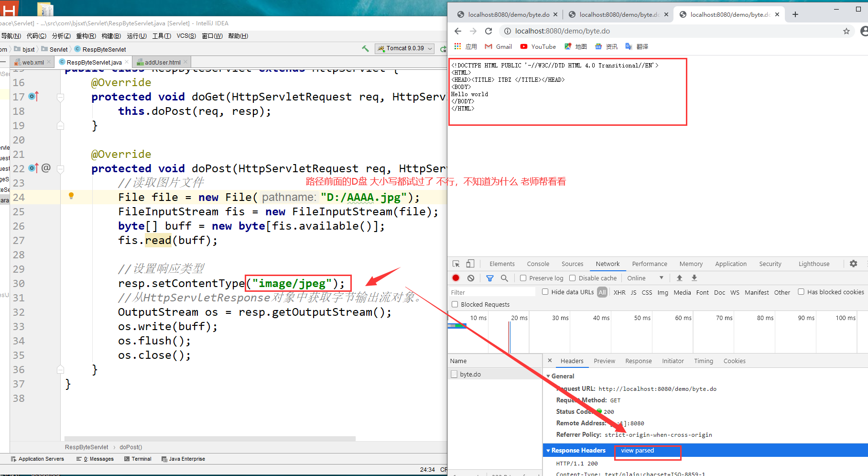Open the Terminal tool window
The width and height of the screenshot is (868, 476).
[x=138, y=459]
